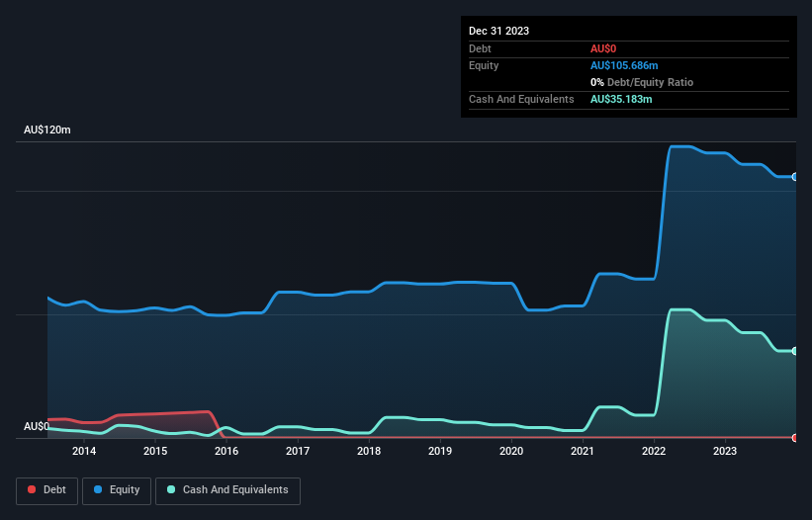Click the 2020 x-axis label
Viewport: 812px width, 520px height.
pos(511,451)
